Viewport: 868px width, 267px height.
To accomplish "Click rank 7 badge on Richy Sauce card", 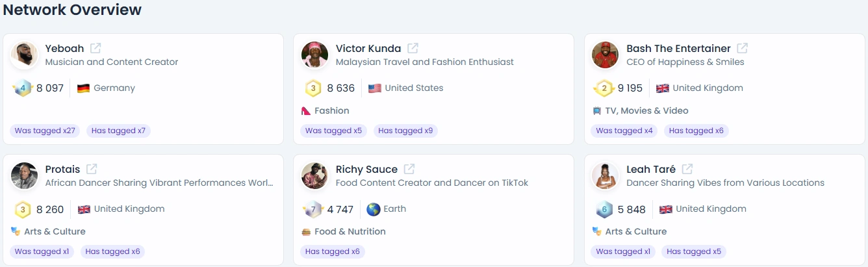I will tap(313, 209).
